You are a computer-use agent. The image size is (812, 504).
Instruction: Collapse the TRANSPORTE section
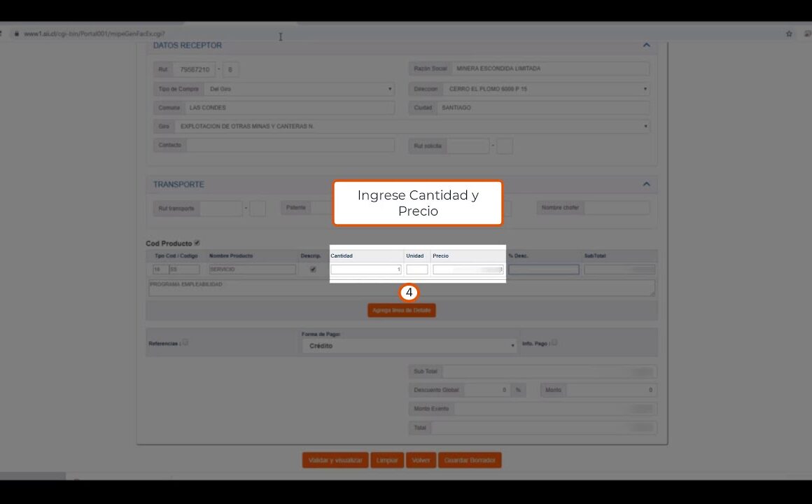(x=646, y=184)
